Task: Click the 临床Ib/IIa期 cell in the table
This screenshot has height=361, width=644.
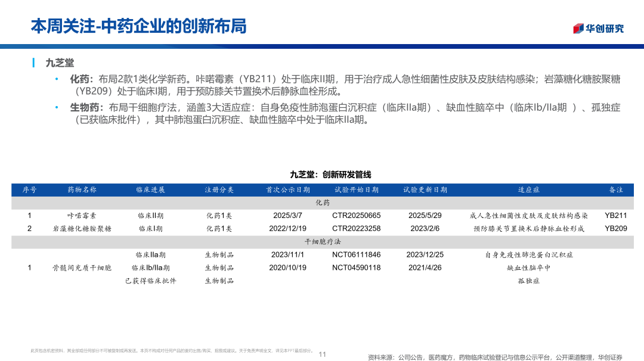Action: [x=151, y=268]
